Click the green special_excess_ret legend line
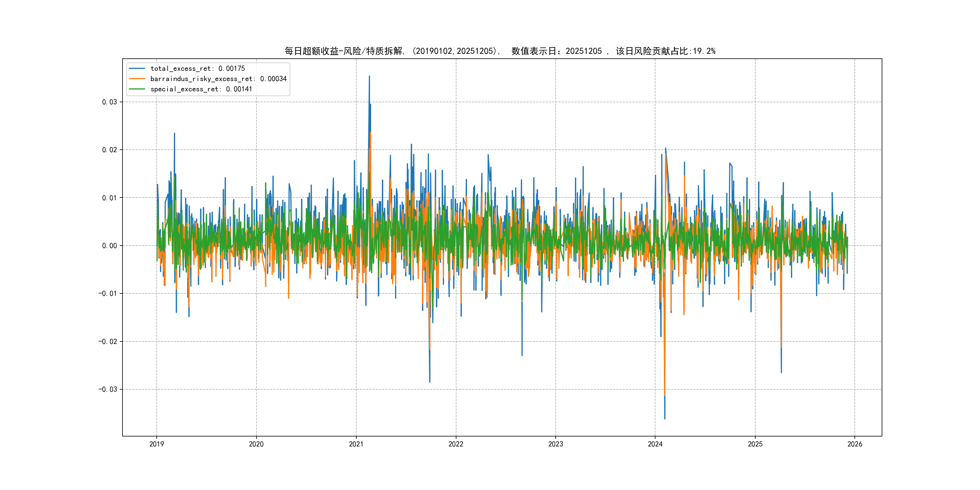Image resolution: width=980 pixels, height=490 pixels. pyautogui.click(x=137, y=89)
